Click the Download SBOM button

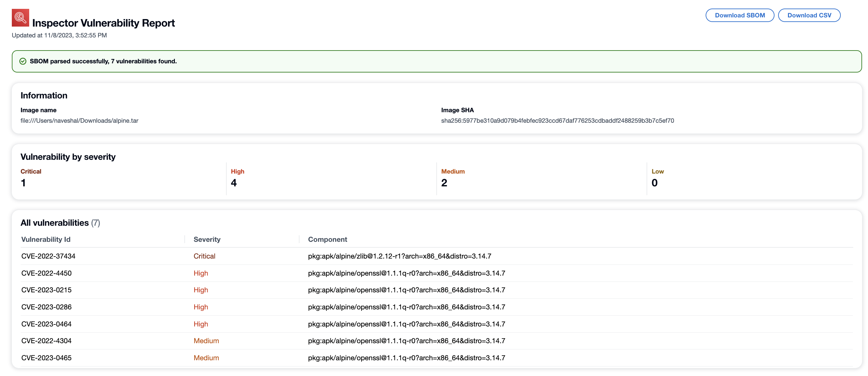[x=740, y=15]
